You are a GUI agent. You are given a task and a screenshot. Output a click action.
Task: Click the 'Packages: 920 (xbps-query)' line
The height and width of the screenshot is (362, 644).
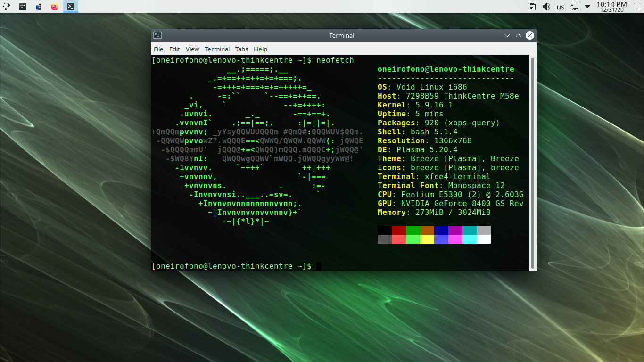(x=439, y=123)
